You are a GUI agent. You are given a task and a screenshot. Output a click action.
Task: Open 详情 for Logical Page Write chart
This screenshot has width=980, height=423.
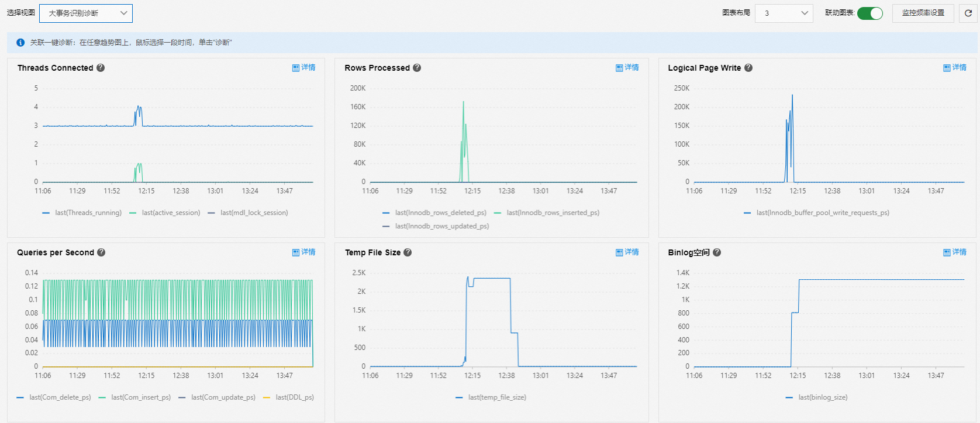coord(955,68)
